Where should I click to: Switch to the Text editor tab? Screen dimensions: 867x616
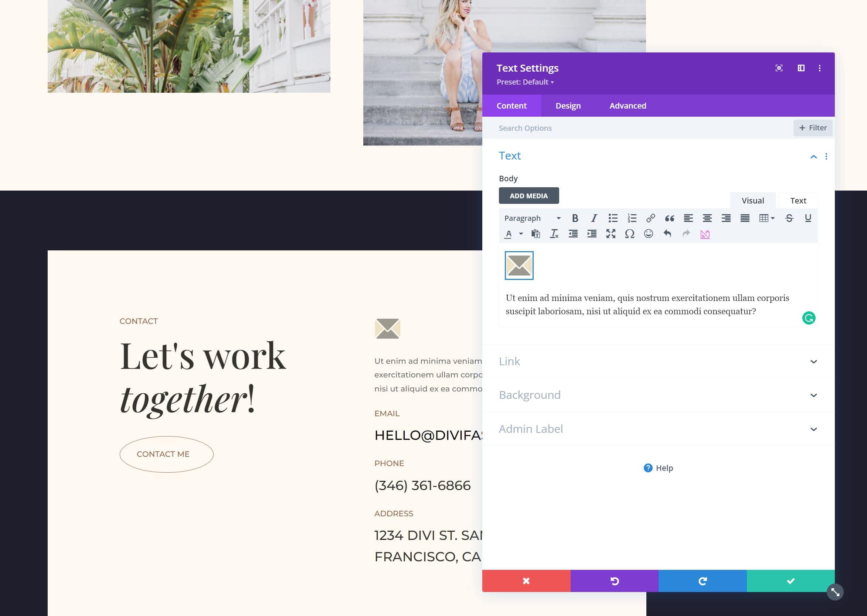click(x=798, y=200)
